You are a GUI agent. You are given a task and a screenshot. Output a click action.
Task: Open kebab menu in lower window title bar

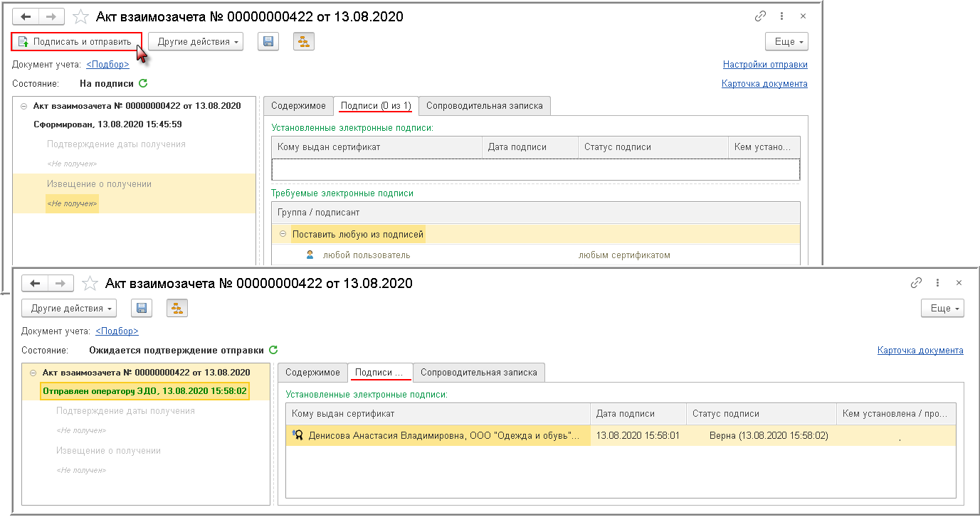[939, 283]
